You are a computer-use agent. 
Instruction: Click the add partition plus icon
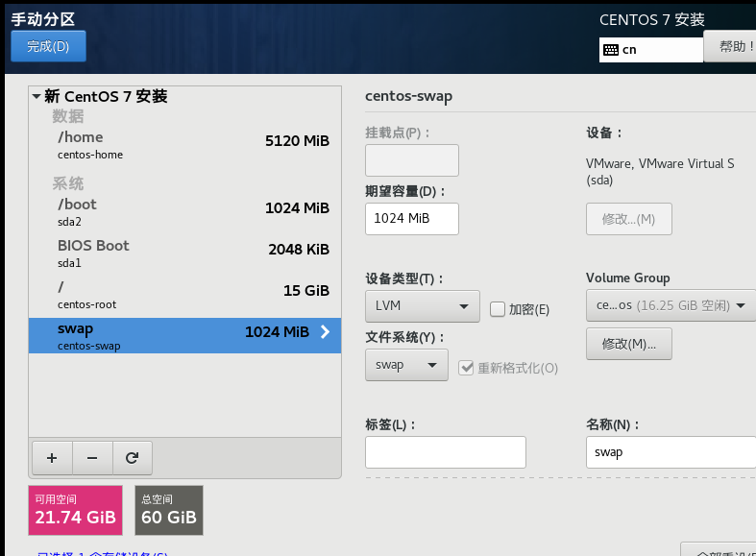(x=52, y=458)
